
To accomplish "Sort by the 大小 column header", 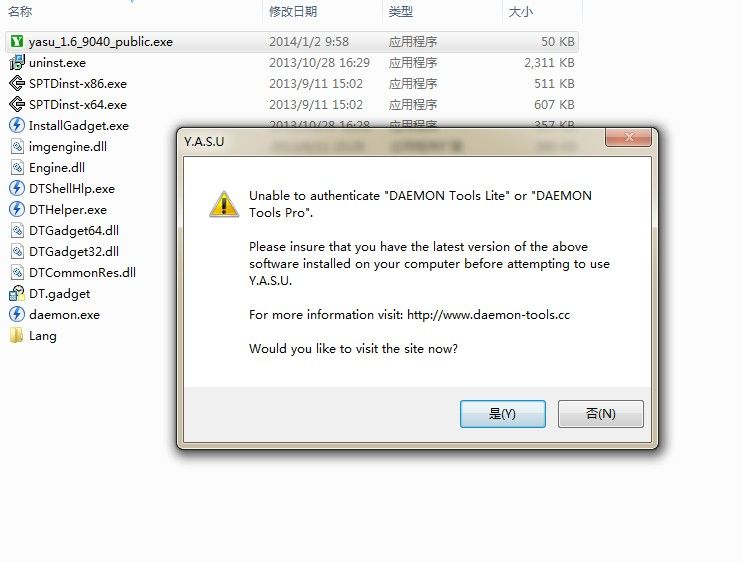I will click(x=521, y=11).
